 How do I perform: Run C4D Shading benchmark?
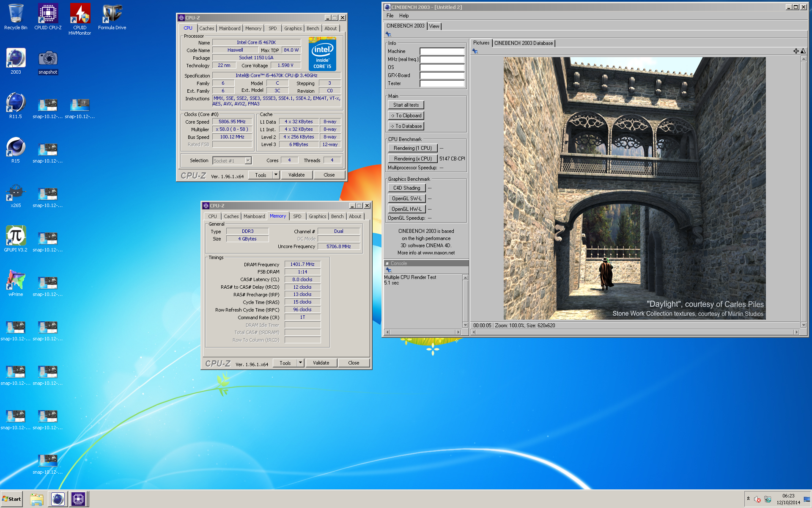pyautogui.click(x=406, y=188)
